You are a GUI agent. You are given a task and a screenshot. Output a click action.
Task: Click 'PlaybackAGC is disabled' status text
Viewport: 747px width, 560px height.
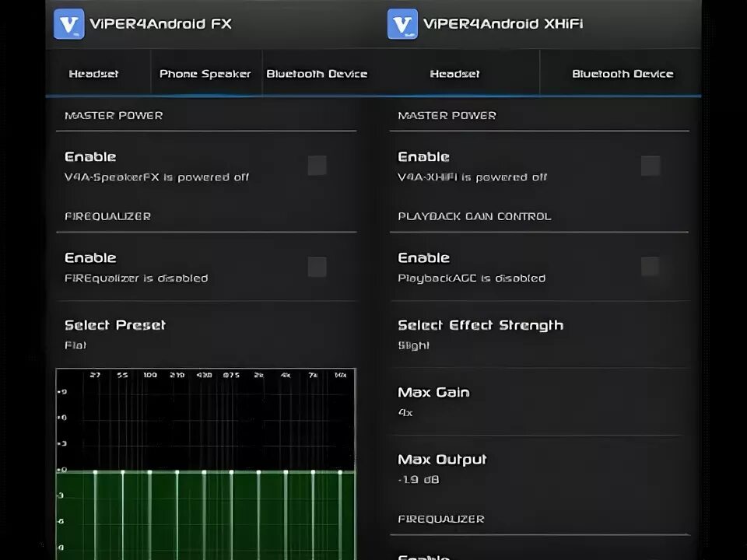[x=472, y=278]
